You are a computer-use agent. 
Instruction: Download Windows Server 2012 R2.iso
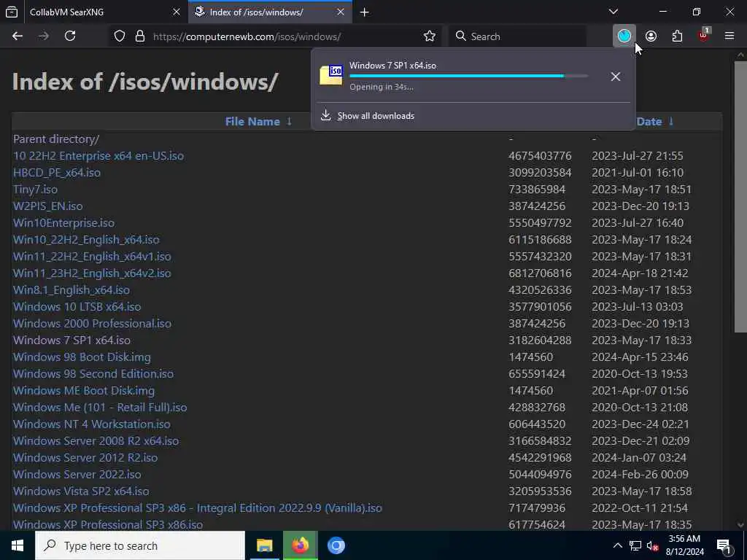point(85,457)
